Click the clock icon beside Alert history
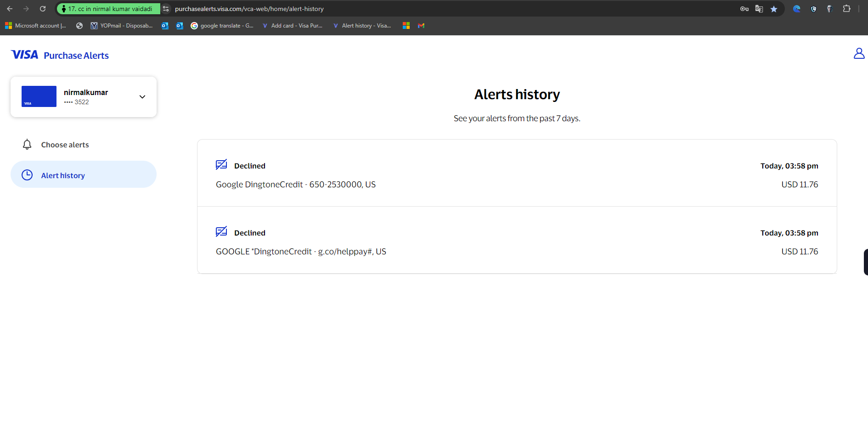The image size is (868, 438). click(27, 175)
